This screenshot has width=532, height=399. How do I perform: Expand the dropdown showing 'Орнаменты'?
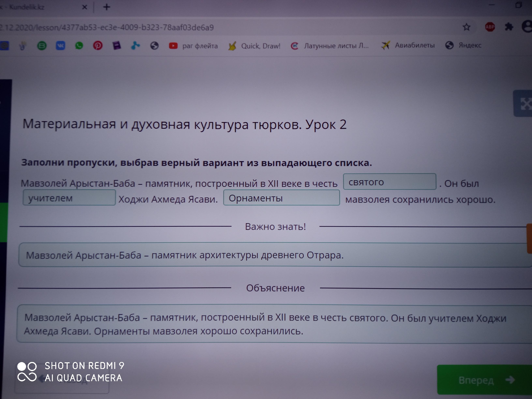pos(281,198)
